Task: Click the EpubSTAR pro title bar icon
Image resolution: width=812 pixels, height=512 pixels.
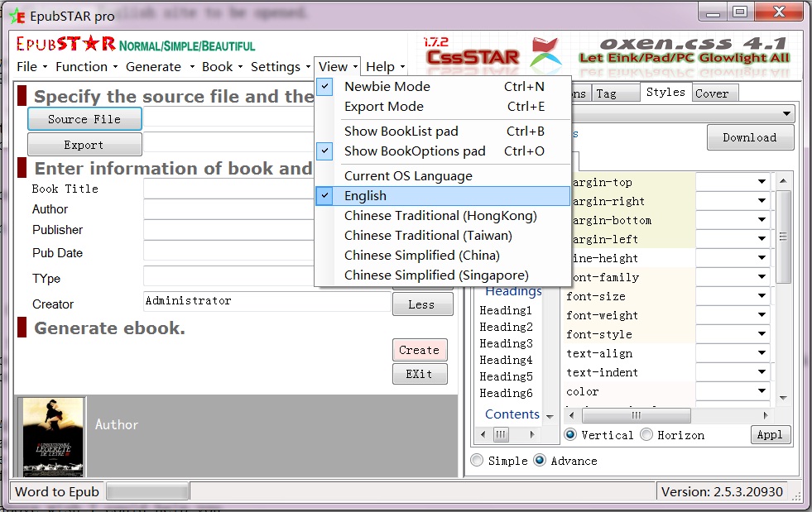Action: [x=17, y=16]
